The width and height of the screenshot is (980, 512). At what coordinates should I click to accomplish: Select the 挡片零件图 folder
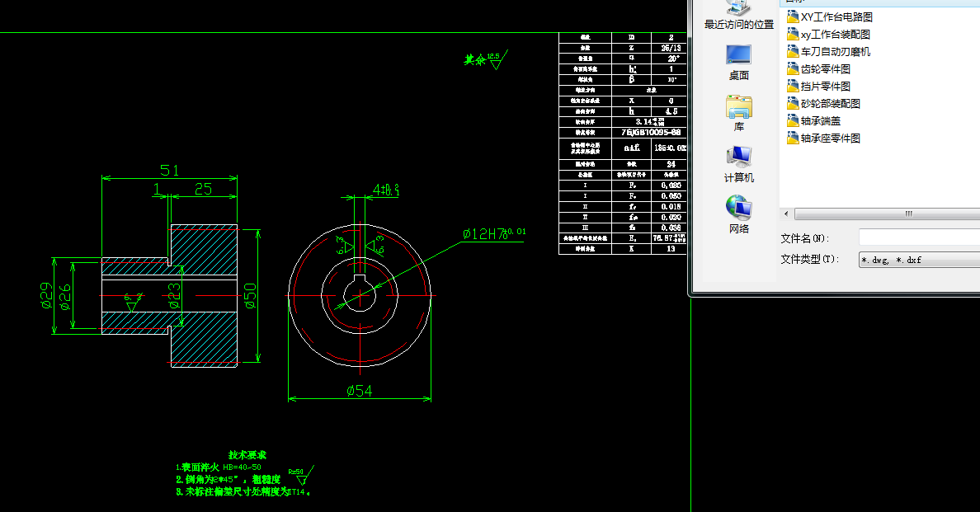(x=819, y=87)
